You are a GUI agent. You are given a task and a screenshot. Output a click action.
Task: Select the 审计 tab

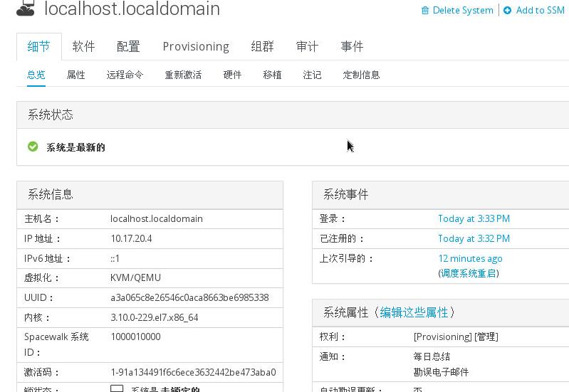[307, 46]
